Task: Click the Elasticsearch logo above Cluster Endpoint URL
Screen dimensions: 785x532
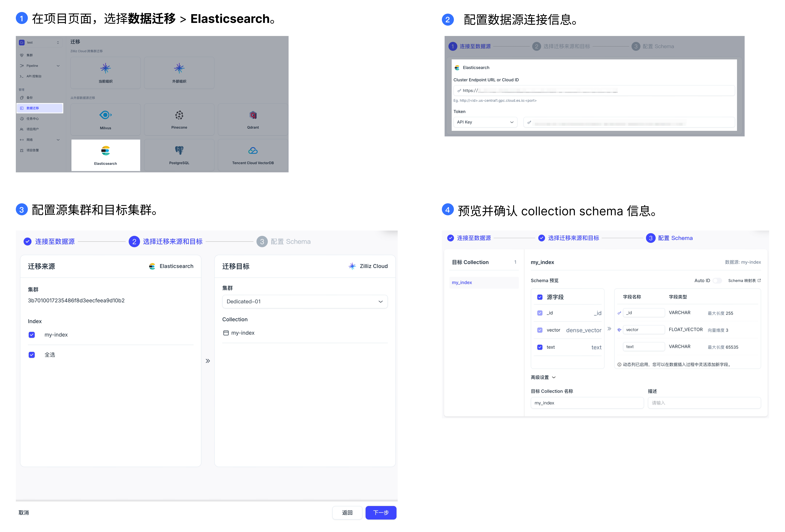Action: (457, 68)
